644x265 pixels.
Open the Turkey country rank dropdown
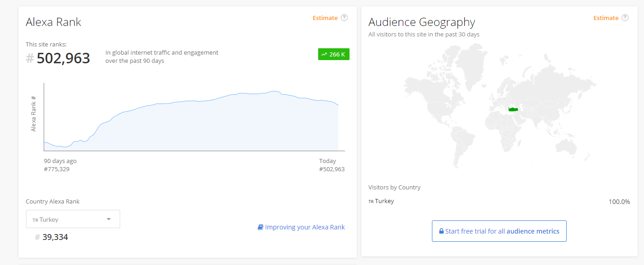click(x=73, y=219)
